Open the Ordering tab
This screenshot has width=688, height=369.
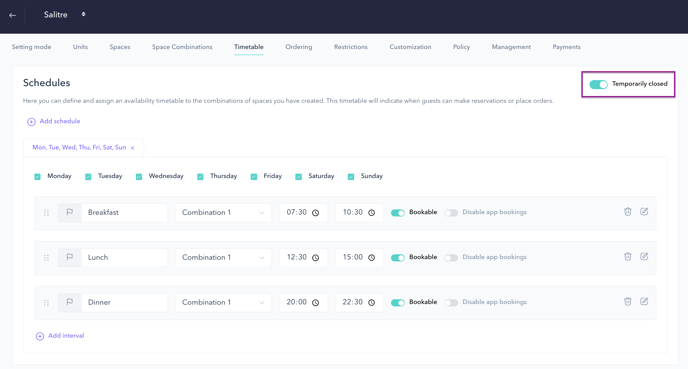click(x=299, y=47)
